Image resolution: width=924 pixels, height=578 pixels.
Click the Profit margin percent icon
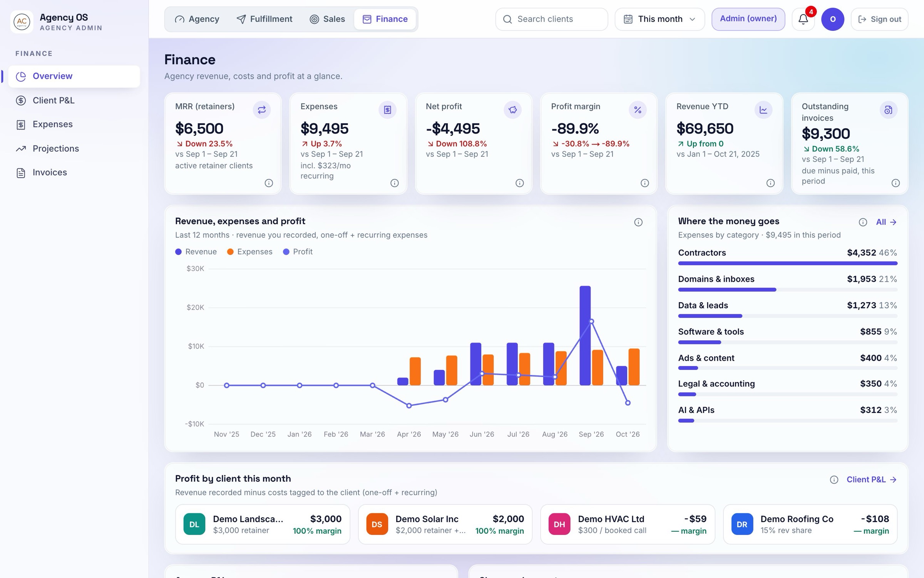coord(638,110)
